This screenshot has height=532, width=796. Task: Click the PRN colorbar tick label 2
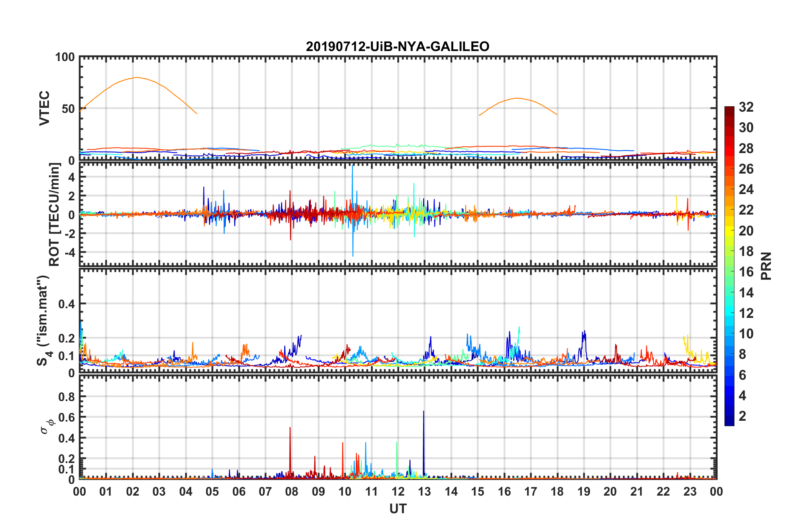click(x=742, y=416)
